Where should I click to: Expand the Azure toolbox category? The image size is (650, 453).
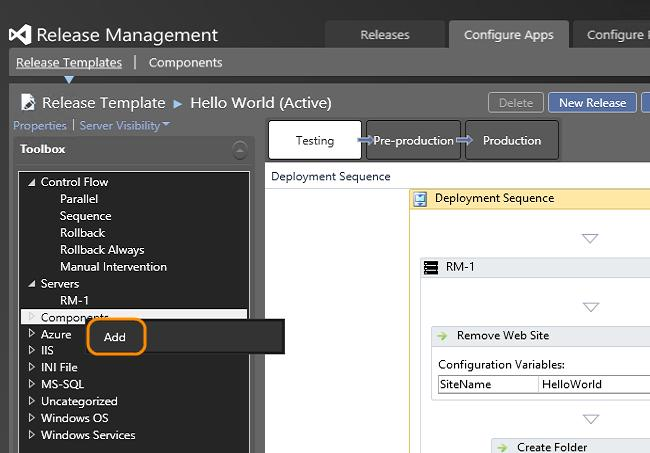32,333
